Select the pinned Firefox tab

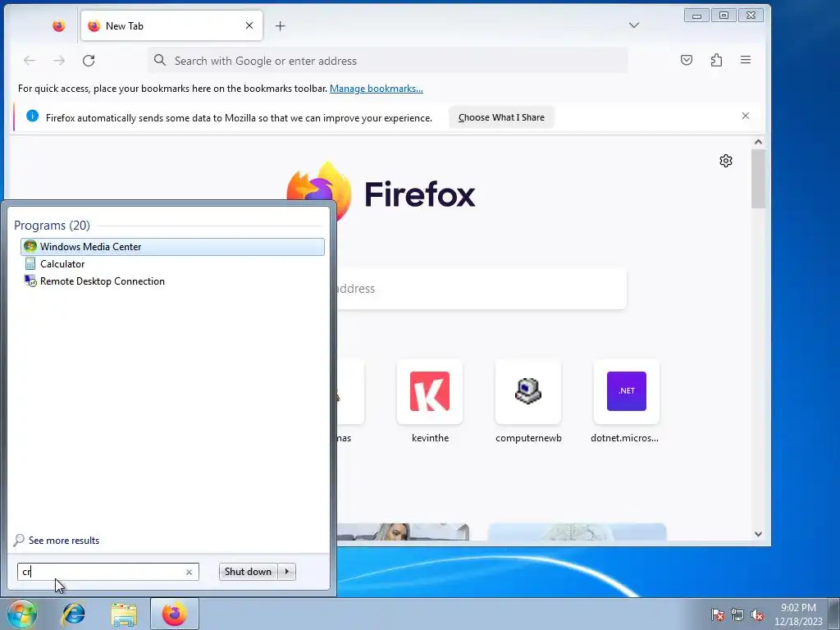[x=59, y=25]
